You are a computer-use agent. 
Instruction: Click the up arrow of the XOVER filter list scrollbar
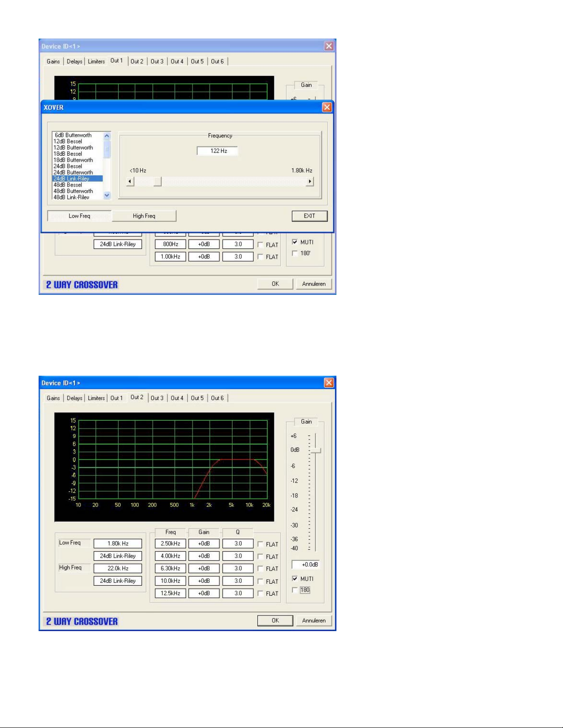107,136
